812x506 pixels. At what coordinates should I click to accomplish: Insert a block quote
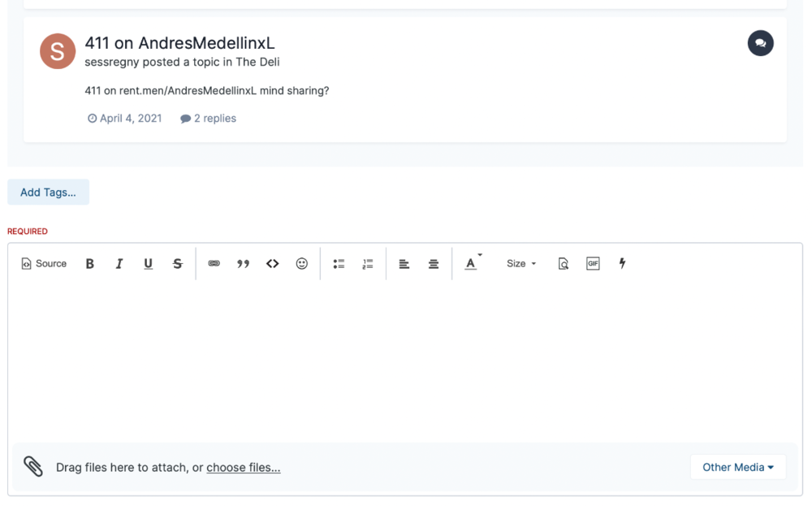243,264
